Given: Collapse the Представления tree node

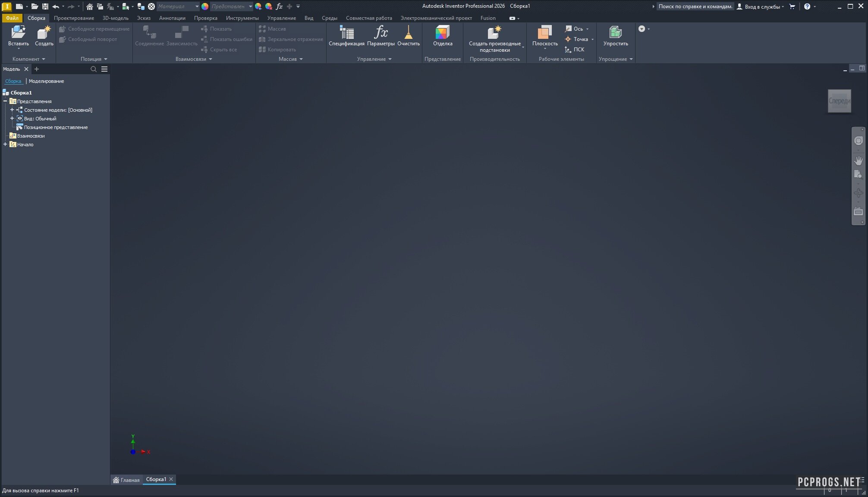Looking at the screenshot, I should [x=5, y=101].
